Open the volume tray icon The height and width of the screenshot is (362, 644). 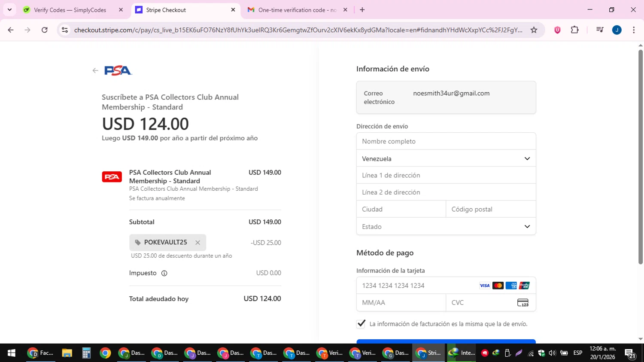(552, 353)
